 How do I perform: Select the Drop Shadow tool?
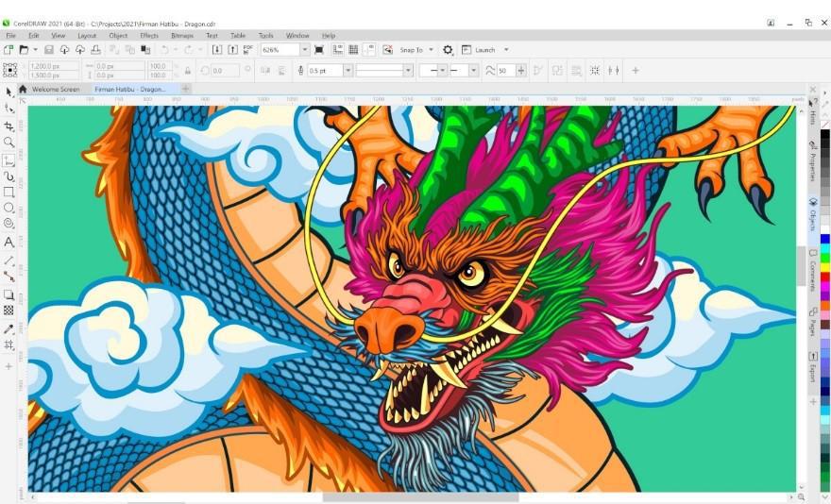tap(8, 294)
